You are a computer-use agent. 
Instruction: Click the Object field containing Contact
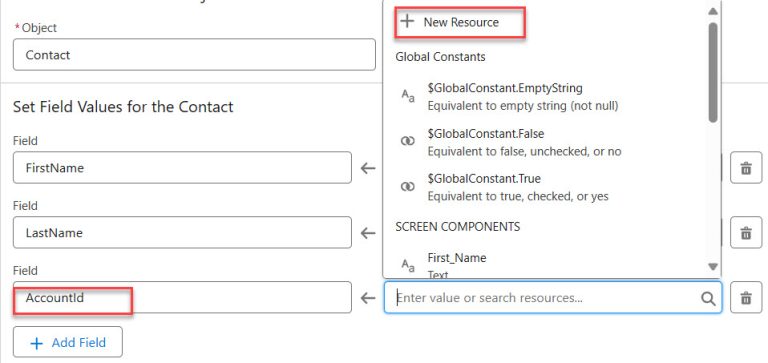[x=194, y=55]
